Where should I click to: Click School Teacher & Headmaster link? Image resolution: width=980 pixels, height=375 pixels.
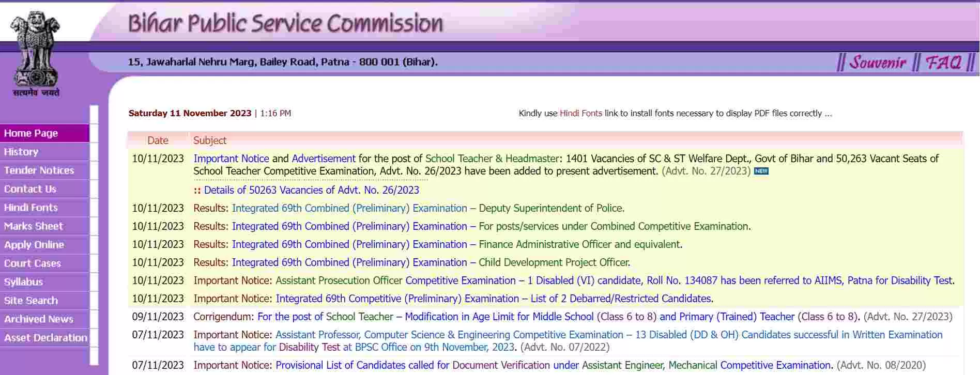coord(492,159)
